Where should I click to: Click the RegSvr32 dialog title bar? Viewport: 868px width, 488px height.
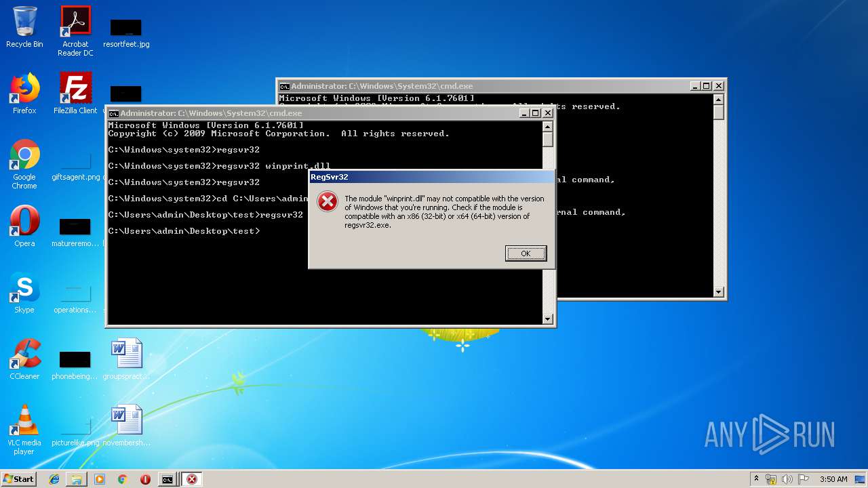point(431,177)
